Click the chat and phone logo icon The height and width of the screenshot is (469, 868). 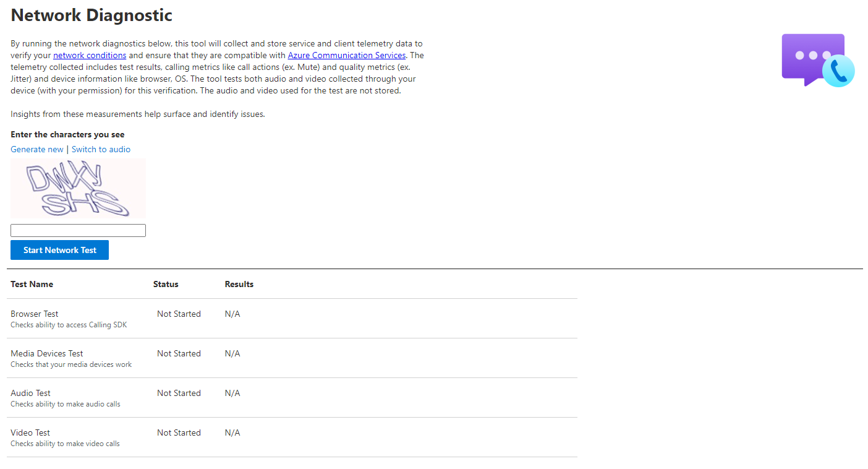818,61
